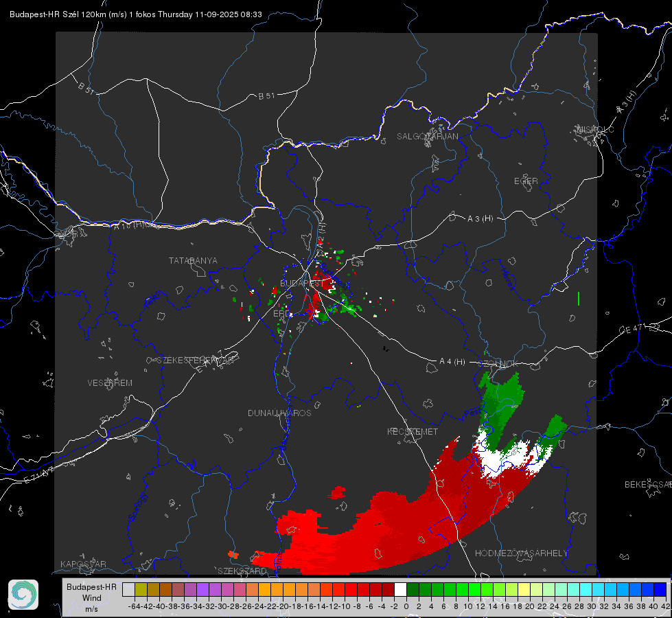Click the swirl logo icon beside the legend
Viewport: 672px width, 618px height.
coord(23,595)
